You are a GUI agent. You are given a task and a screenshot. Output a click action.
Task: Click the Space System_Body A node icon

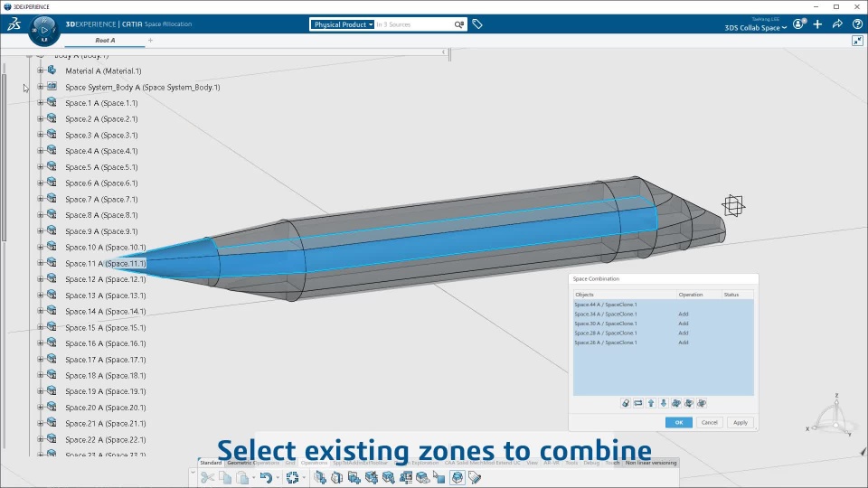[52, 87]
